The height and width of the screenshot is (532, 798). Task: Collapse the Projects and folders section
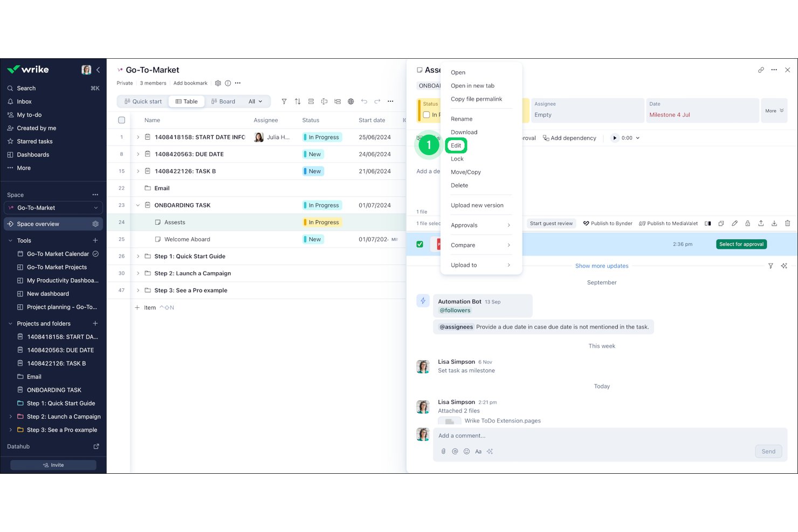(x=10, y=323)
